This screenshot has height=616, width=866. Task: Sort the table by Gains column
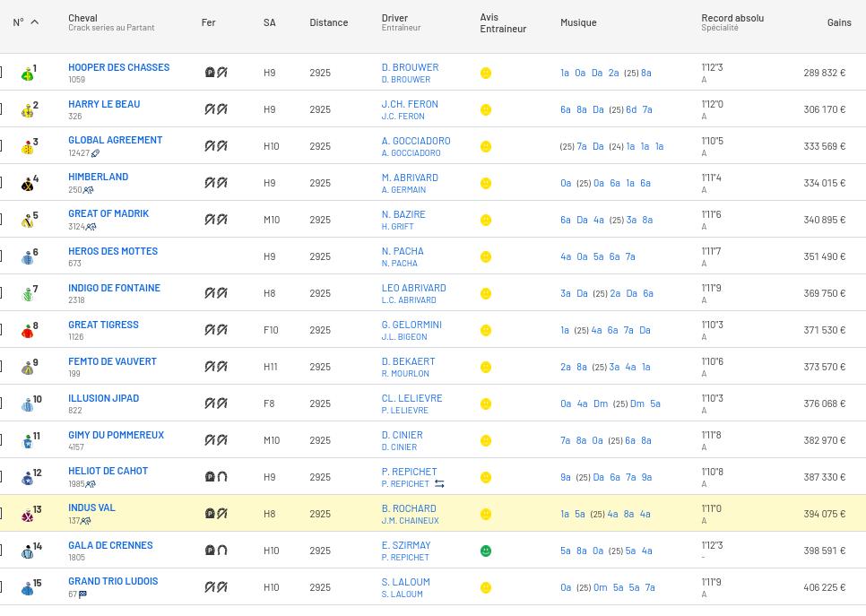(x=838, y=22)
